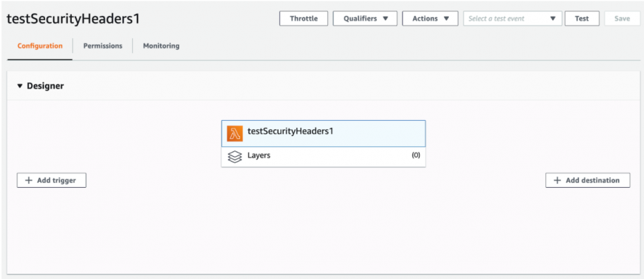The width and height of the screenshot is (644, 279).
Task: Click the Layers stack icon
Action: [235, 156]
